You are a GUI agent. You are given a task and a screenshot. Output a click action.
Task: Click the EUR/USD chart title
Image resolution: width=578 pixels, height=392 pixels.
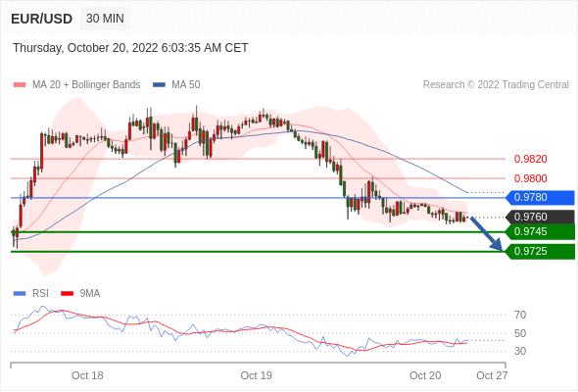pos(42,19)
